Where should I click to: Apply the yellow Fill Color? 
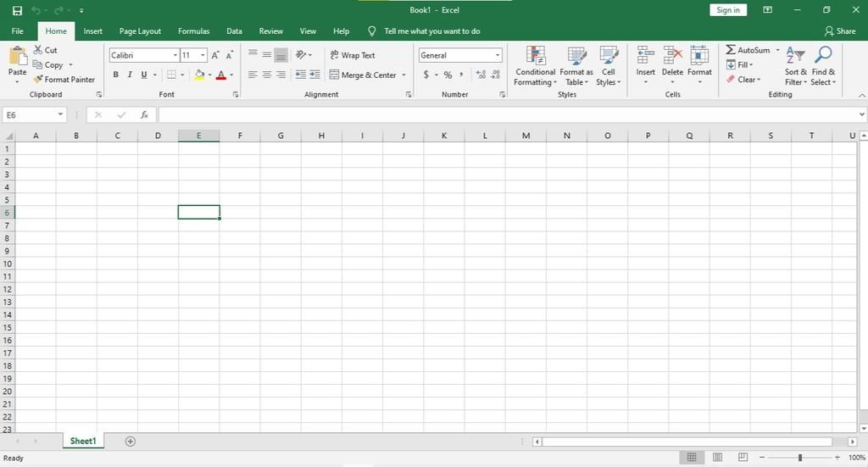(199, 75)
